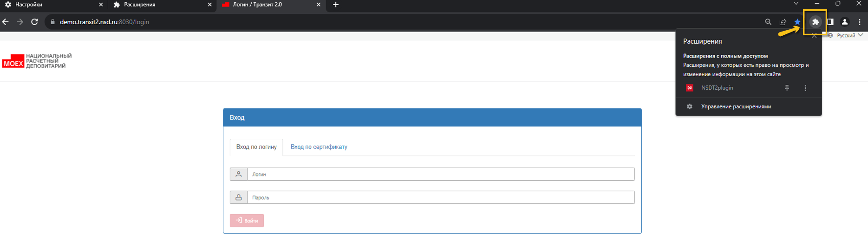Image resolution: width=868 pixels, height=241 pixels.
Task: Open a new browser tab
Action: (336, 5)
